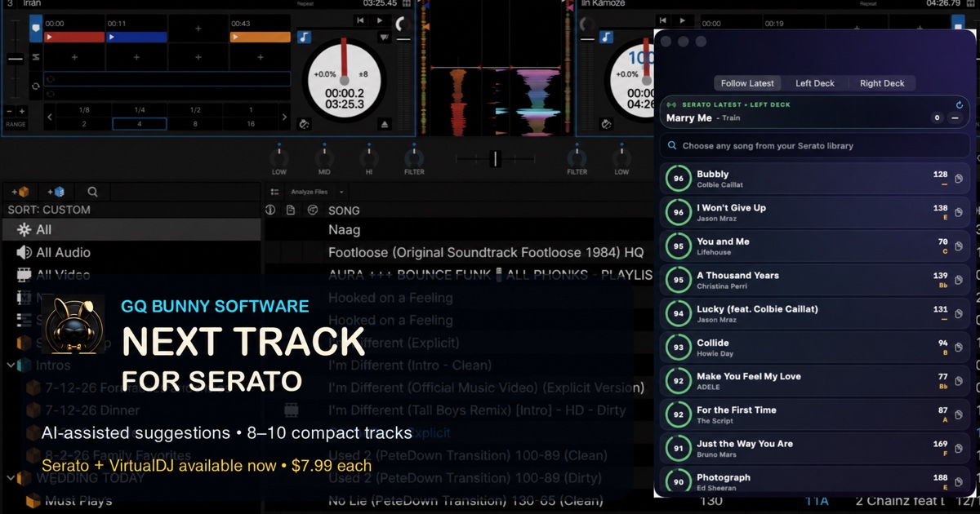
Task: Copy the A Thousand Years suggestion
Action: 959,280
